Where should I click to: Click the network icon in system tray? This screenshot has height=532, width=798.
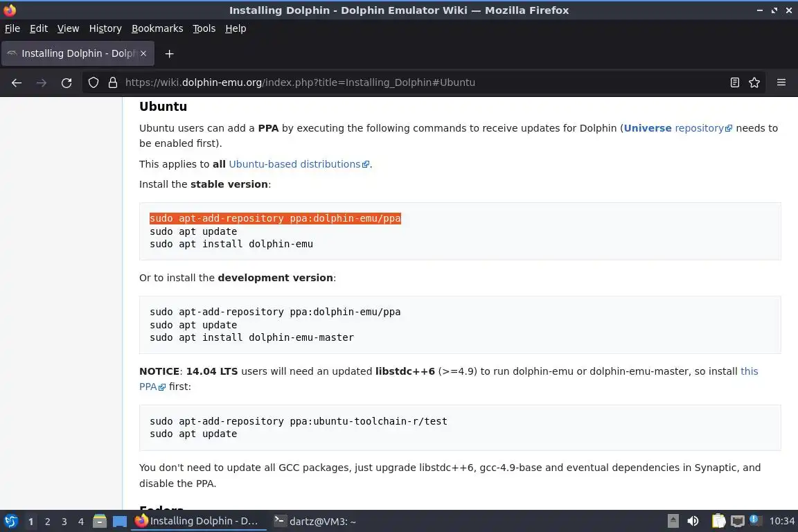(738, 521)
